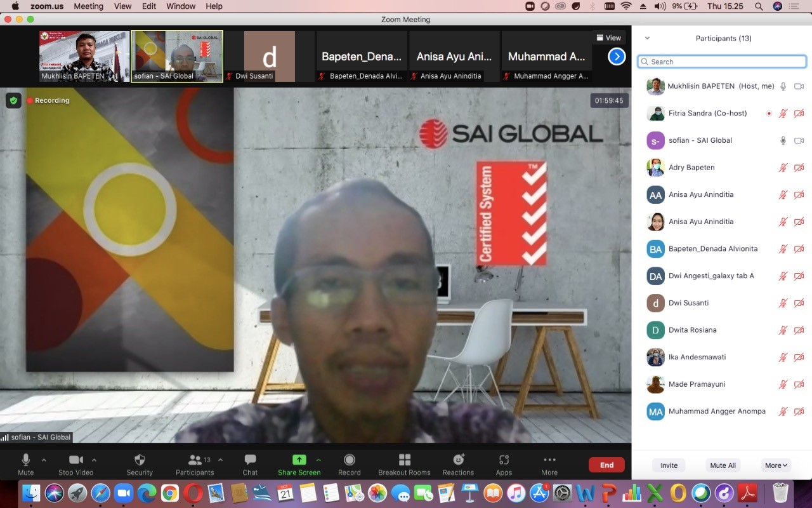The image size is (812, 508).
Task: Open the Window menu
Action: point(181,6)
